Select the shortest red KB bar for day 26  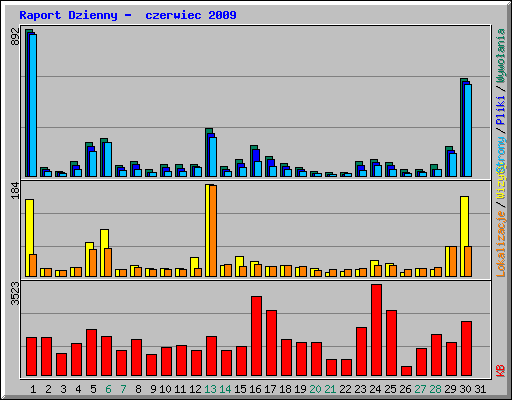pyautogui.click(x=407, y=371)
